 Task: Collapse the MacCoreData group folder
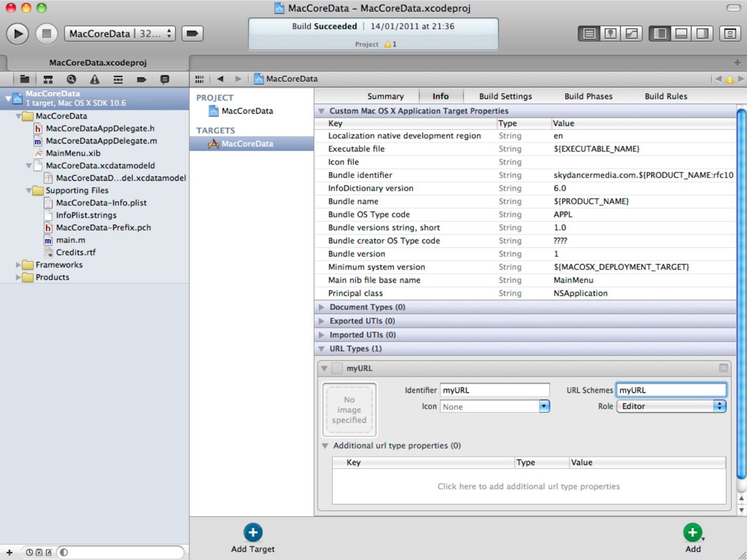18,116
